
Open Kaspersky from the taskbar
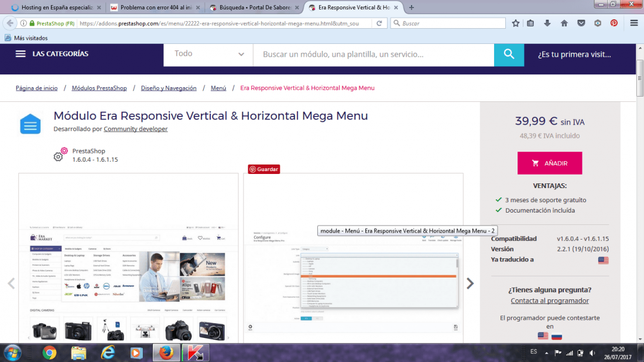click(x=196, y=353)
